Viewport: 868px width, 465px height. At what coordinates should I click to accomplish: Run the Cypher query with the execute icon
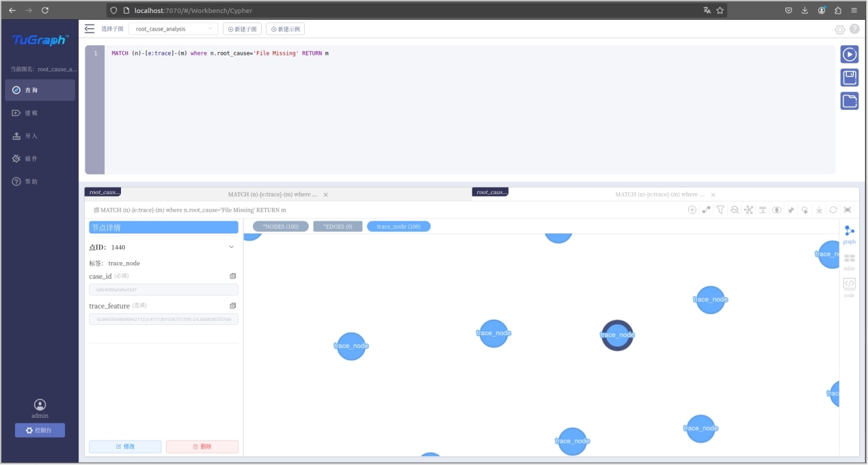849,55
